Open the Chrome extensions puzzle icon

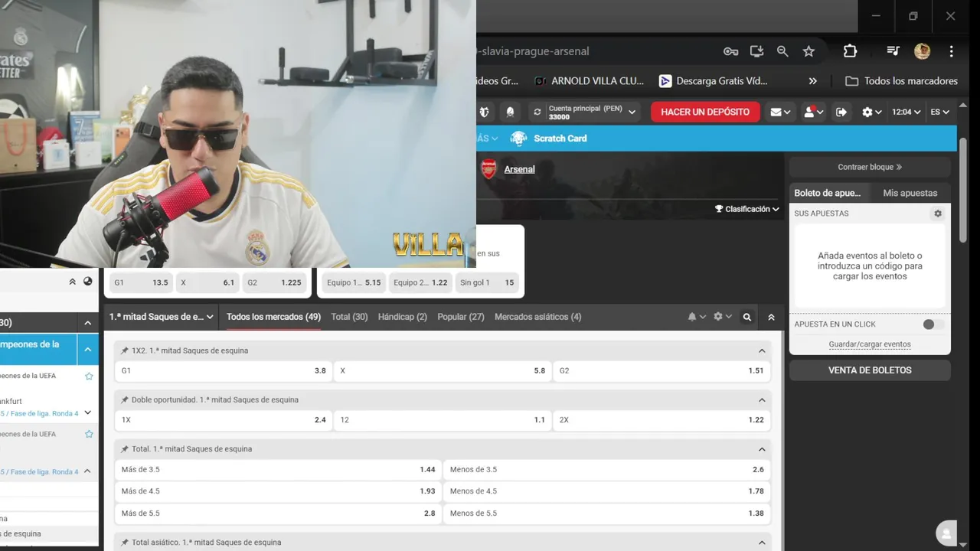click(x=850, y=51)
